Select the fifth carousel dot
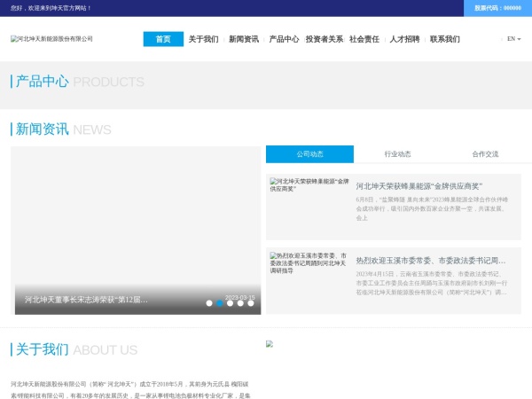 (x=251, y=303)
